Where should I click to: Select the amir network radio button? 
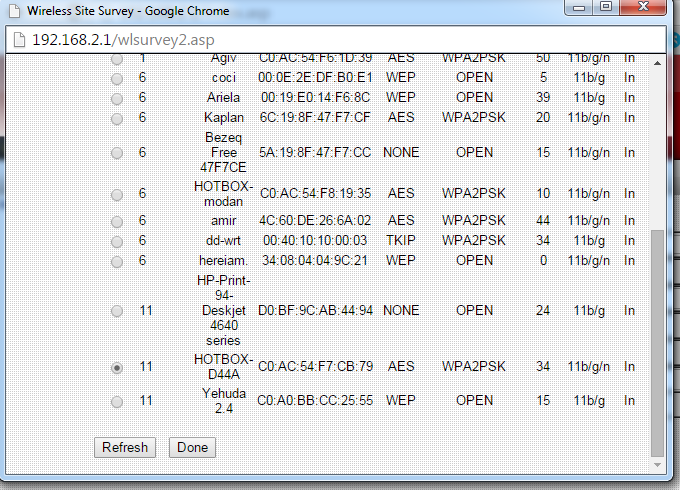pos(117,221)
